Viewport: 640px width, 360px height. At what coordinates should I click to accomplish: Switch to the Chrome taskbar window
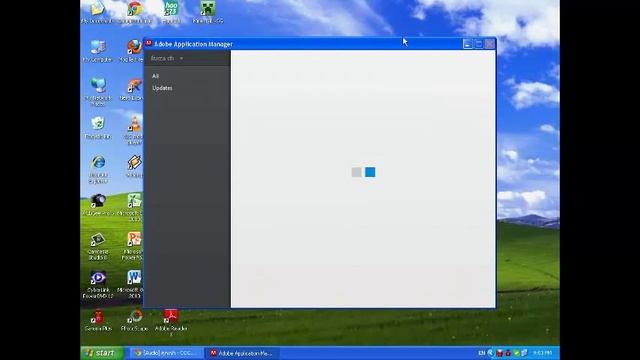tap(167, 353)
